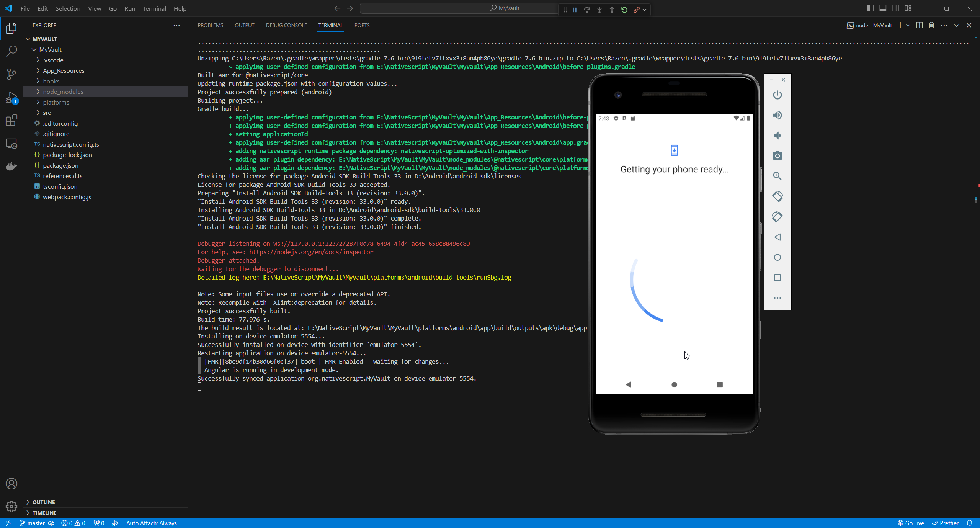Take emulator screenshot with camera icon
The image size is (980, 528).
click(777, 155)
